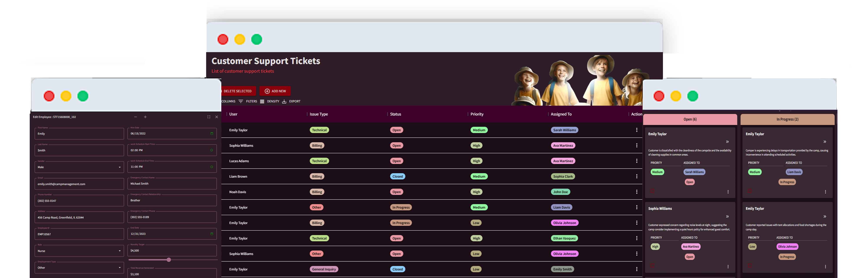Image resolution: width=868 pixels, height=278 pixels.
Task: Check the selection box on Emily Taylor's Open card
Action: pyautogui.click(x=652, y=191)
